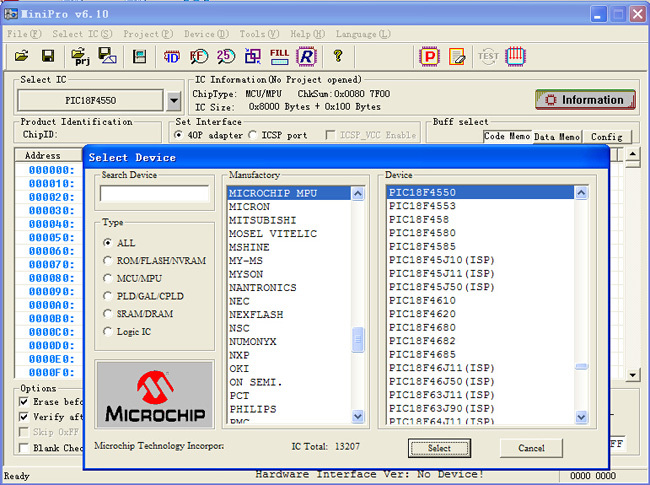
Task: Select PIC18F45J10(ISP) in Device list
Action: [x=481, y=260]
